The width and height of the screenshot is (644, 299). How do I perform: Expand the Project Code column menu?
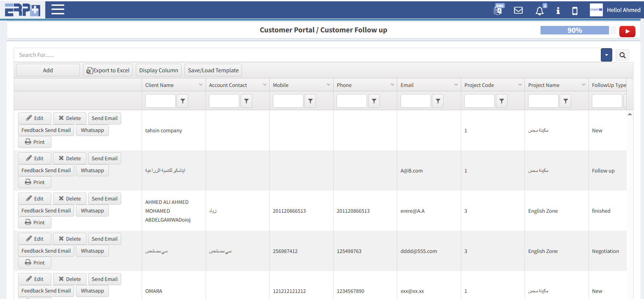pyautogui.click(x=520, y=85)
